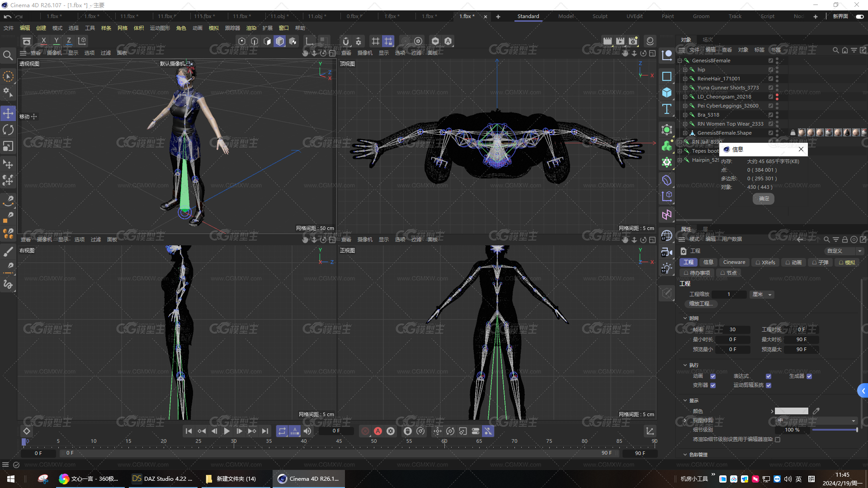Screen dimensions: 868x488
Task: Toggle 新界面 switch at top right
Action: [859, 16]
